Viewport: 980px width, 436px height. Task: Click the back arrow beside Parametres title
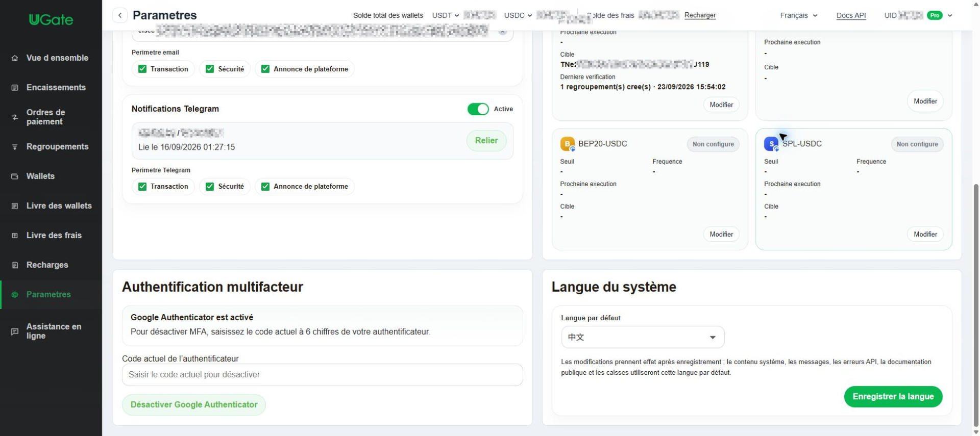click(x=120, y=15)
